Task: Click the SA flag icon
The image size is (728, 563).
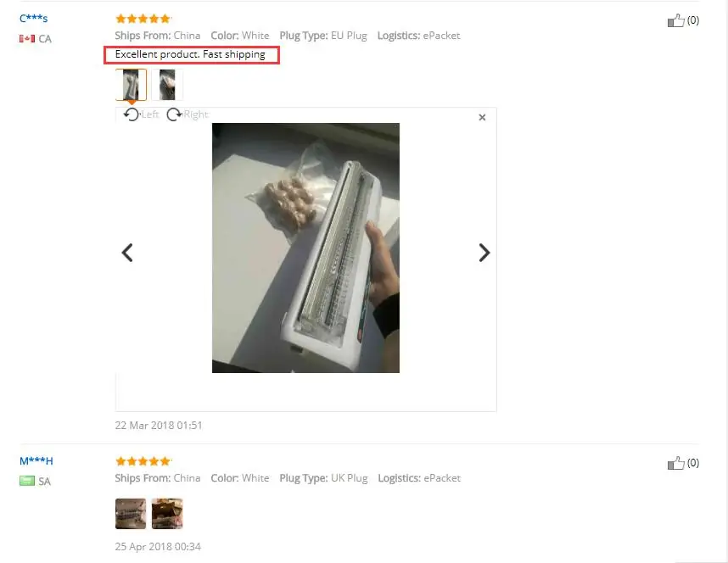Action: (x=27, y=481)
